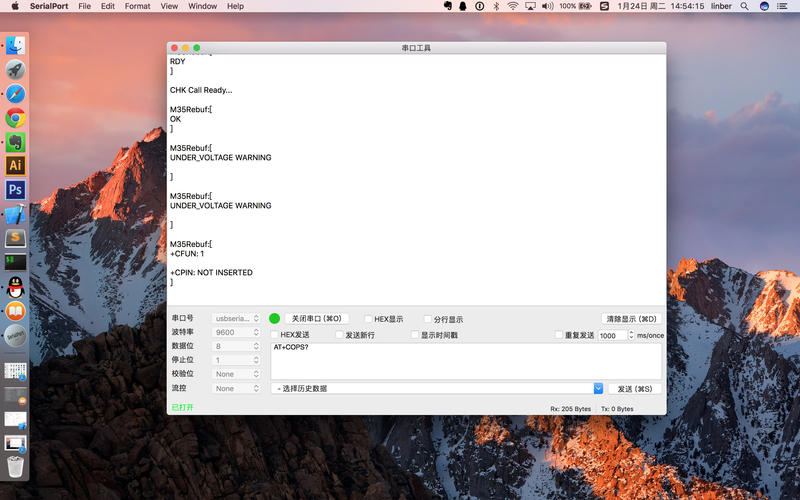Open Adobe Photoshop from the dock
The image size is (800, 500).
tap(15, 190)
